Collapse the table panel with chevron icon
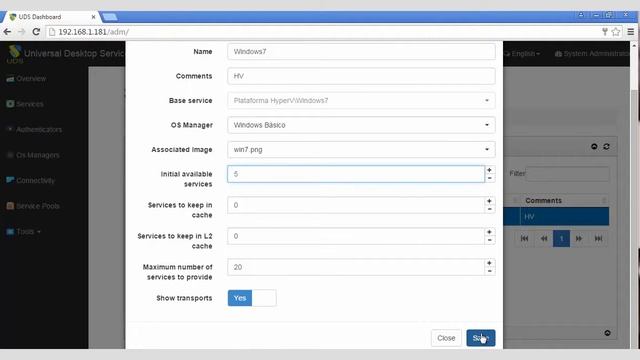Screen dimensions: 640x360 (x=594, y=147)
